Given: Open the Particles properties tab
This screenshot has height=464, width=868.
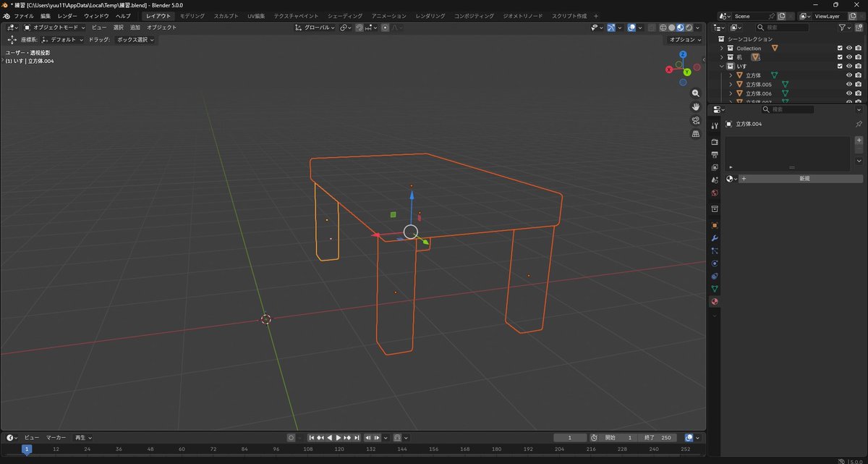Looking at the screenshot, I should tap(715, 250).
